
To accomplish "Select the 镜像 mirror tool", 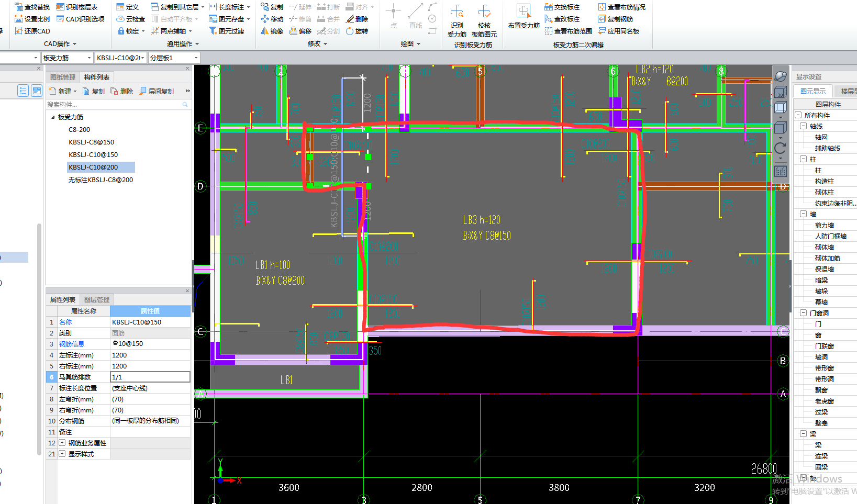I will click(x=272, y=31).
